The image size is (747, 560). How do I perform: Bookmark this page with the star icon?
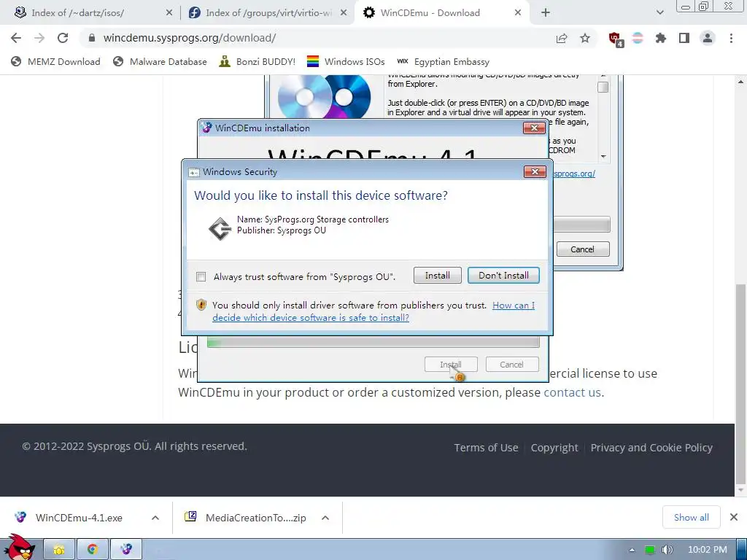click(585, 38)
